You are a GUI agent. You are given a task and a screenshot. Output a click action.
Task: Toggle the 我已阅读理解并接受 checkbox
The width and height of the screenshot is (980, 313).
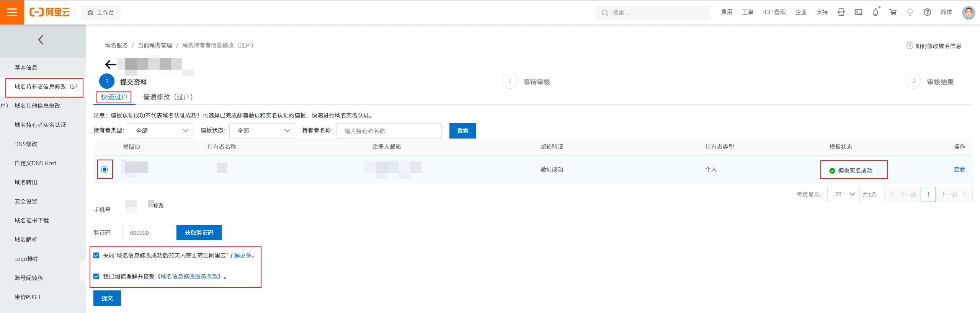[96, 276]
